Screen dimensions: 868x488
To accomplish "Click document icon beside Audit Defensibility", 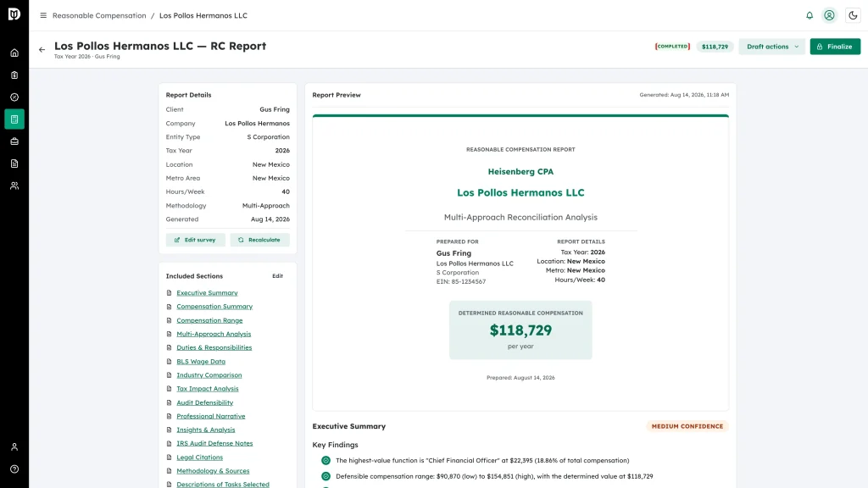I will [x=169, y=402].
